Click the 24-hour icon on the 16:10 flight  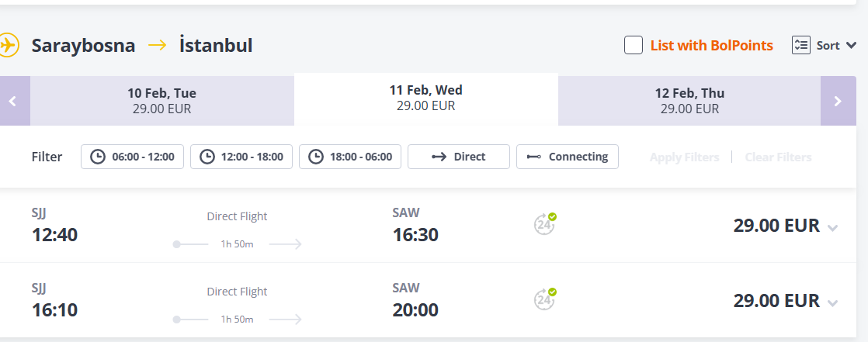click(x=545, y=299)
